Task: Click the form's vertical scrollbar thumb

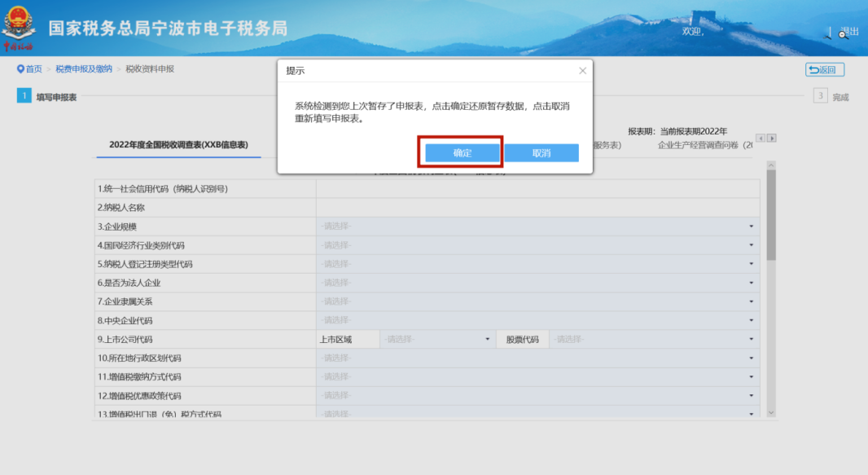Action: pos(771,213)
